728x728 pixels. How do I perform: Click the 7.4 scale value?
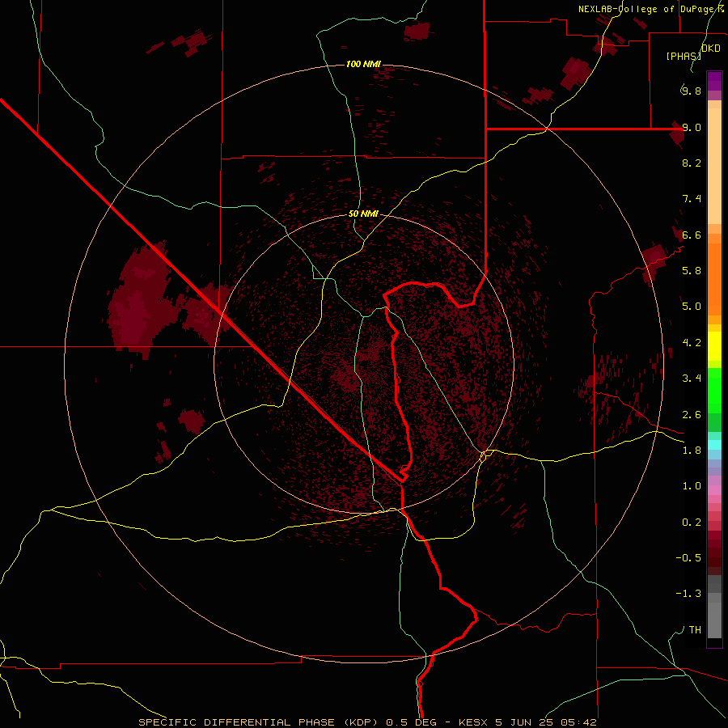click(x=692, y=199)
